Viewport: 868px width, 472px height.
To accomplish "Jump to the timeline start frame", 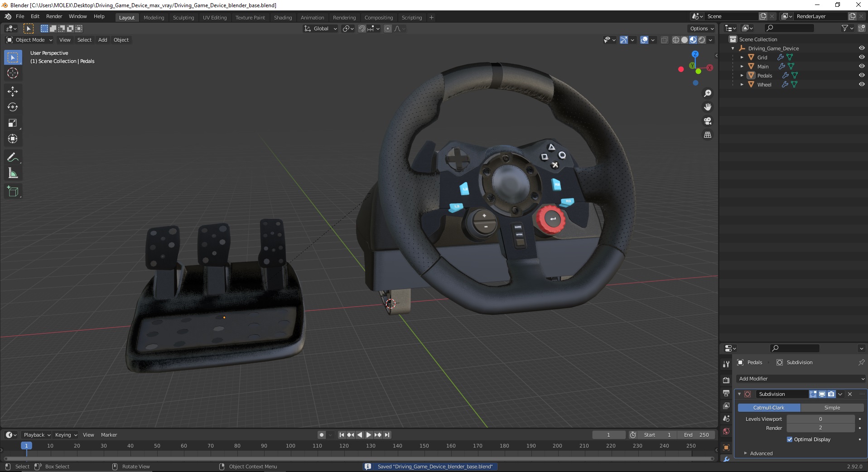I will [342, 435].
